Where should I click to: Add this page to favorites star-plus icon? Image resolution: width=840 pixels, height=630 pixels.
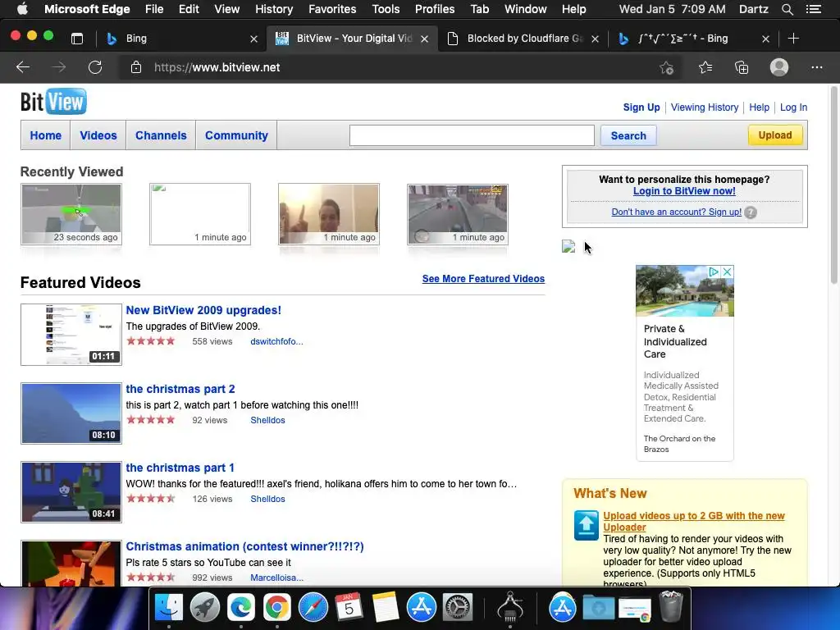click(x=666, y=67)
